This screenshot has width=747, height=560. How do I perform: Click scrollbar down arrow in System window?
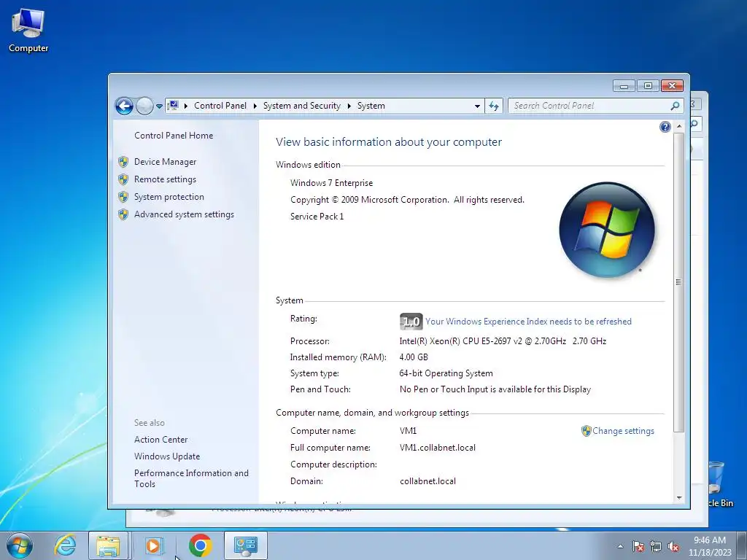coord(679,498)
